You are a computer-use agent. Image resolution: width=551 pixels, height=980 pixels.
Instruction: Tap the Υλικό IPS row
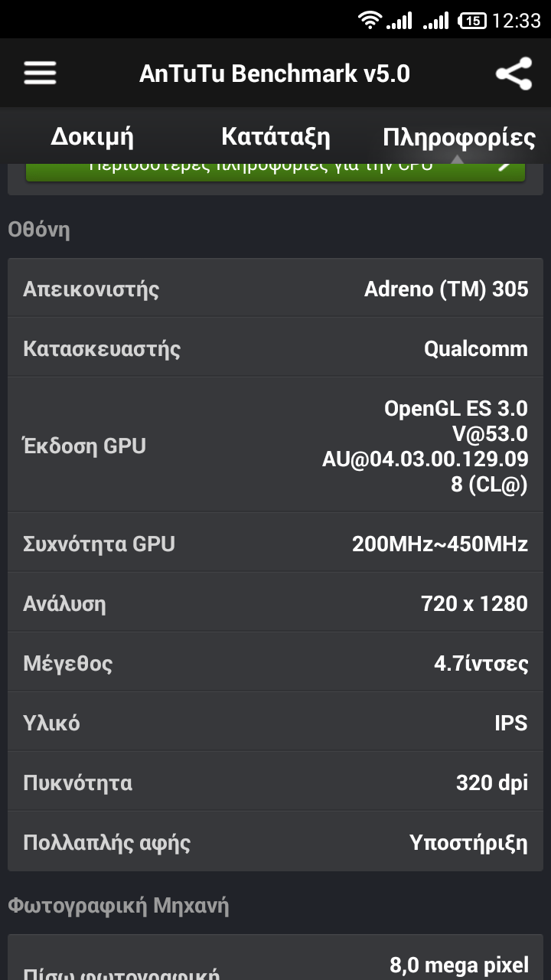[x=275, y=723]
